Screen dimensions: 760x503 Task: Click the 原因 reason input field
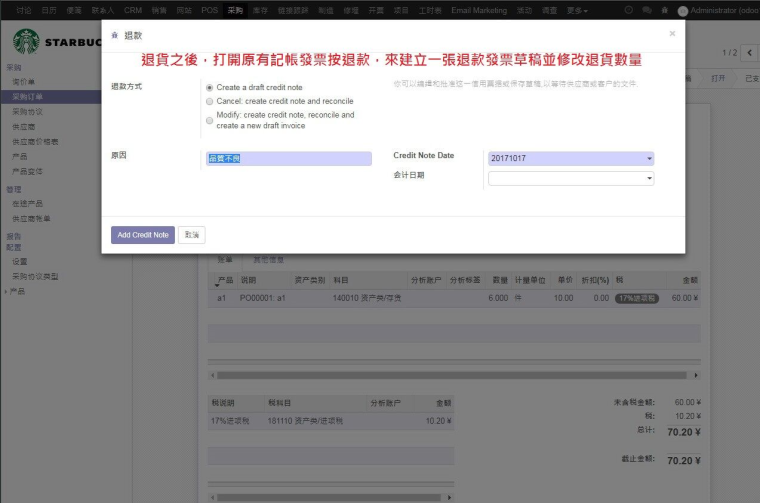point(289,158)
